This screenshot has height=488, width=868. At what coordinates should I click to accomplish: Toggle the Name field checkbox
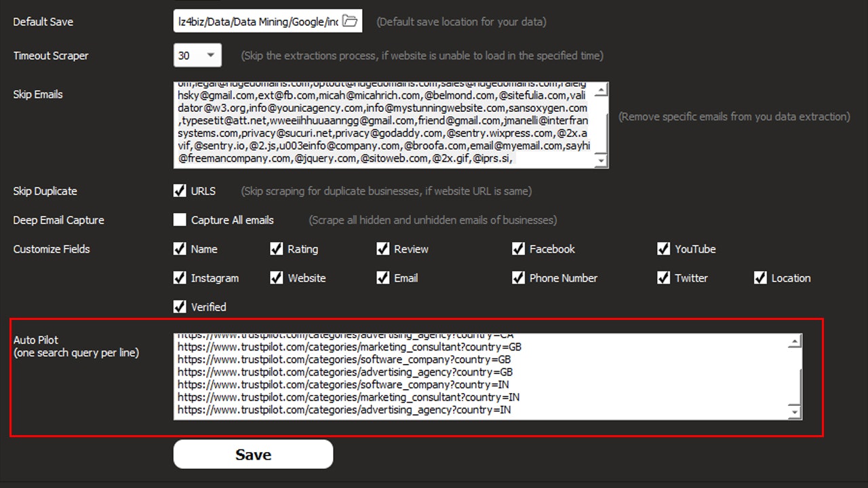[x=180, y=249]
